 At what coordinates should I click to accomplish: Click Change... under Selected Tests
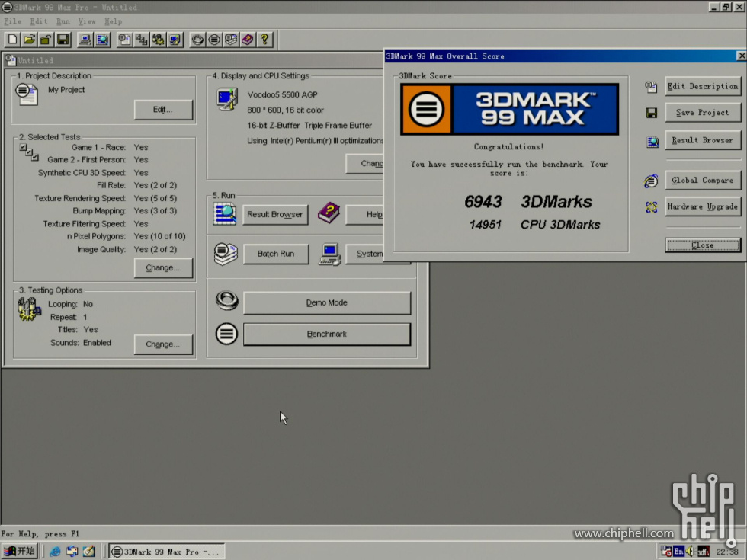pos(163,267)
